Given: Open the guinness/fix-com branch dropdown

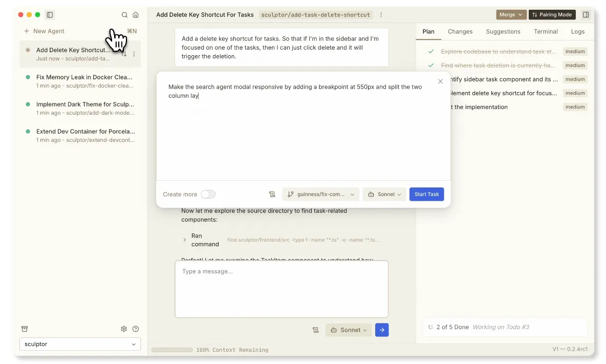Looking at the screenshot, I should point(320,195).
